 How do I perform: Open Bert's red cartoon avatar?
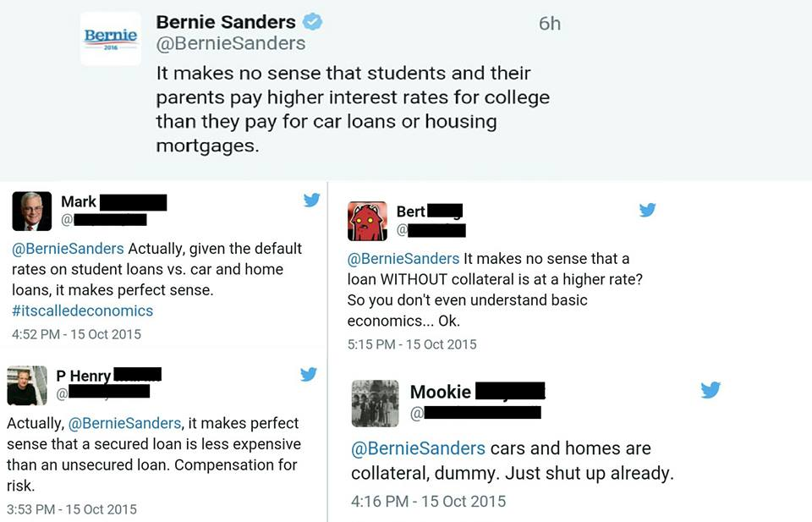[367, 221]
